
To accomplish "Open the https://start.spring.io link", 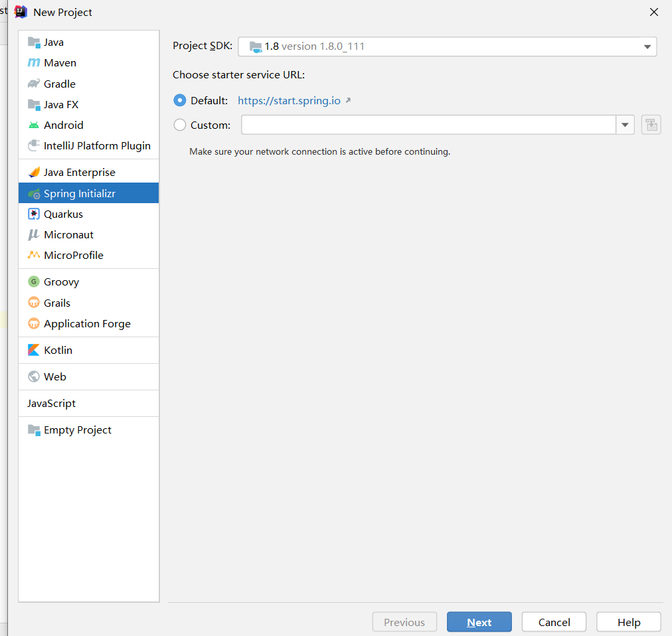I will [x=290, y=101].
